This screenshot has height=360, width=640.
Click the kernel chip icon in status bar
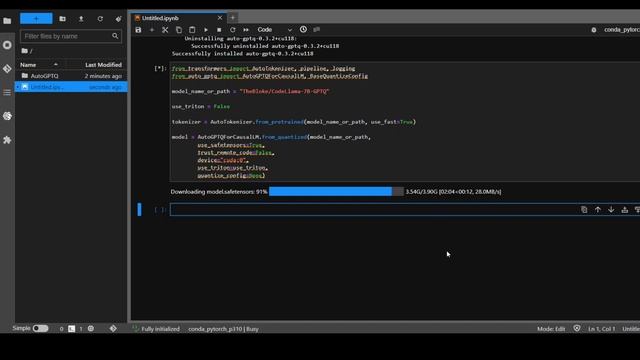(91, 329)
